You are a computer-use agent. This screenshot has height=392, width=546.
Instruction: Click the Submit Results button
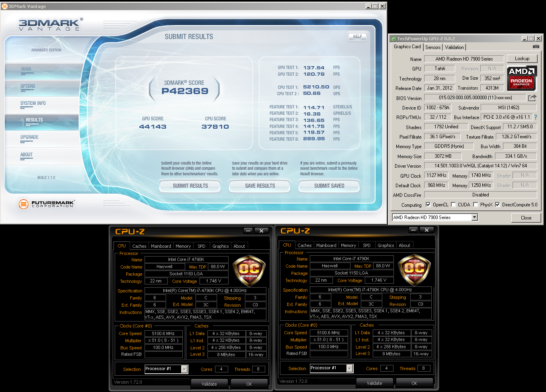coord(190,186)
